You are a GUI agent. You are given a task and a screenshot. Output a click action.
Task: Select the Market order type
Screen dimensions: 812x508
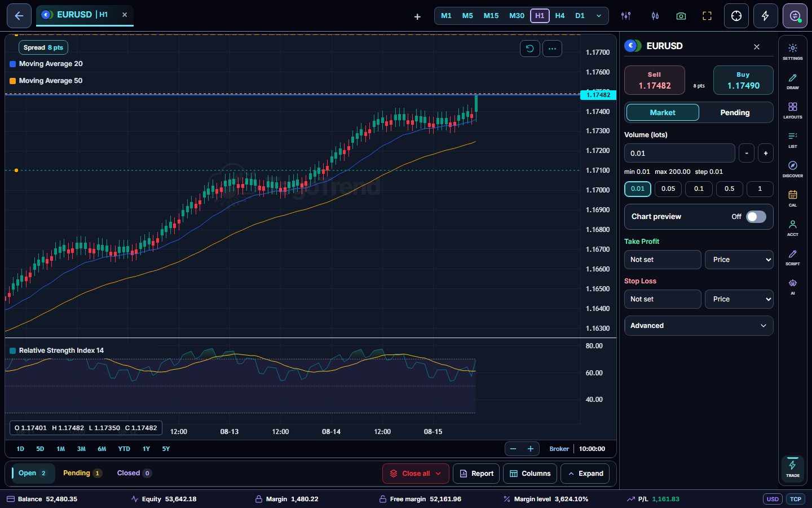tap(663, 112)
